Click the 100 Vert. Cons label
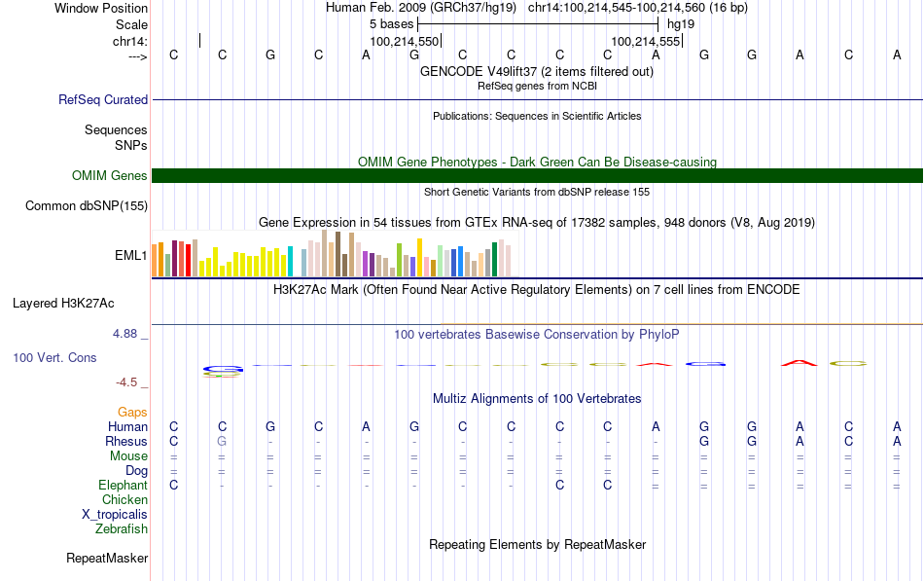The image size is (924, 581). (54, 357)
